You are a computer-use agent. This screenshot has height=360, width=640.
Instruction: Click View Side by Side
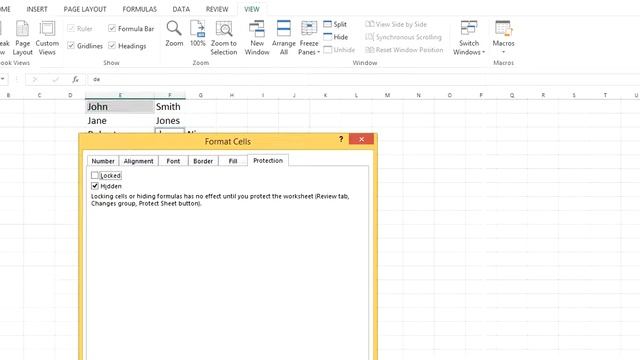coord(396,24)
